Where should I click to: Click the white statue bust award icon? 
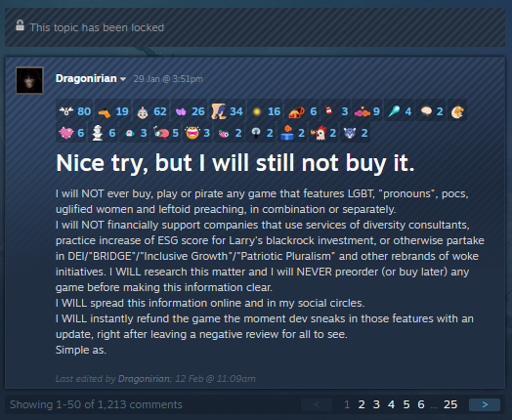tap(98, 133)
